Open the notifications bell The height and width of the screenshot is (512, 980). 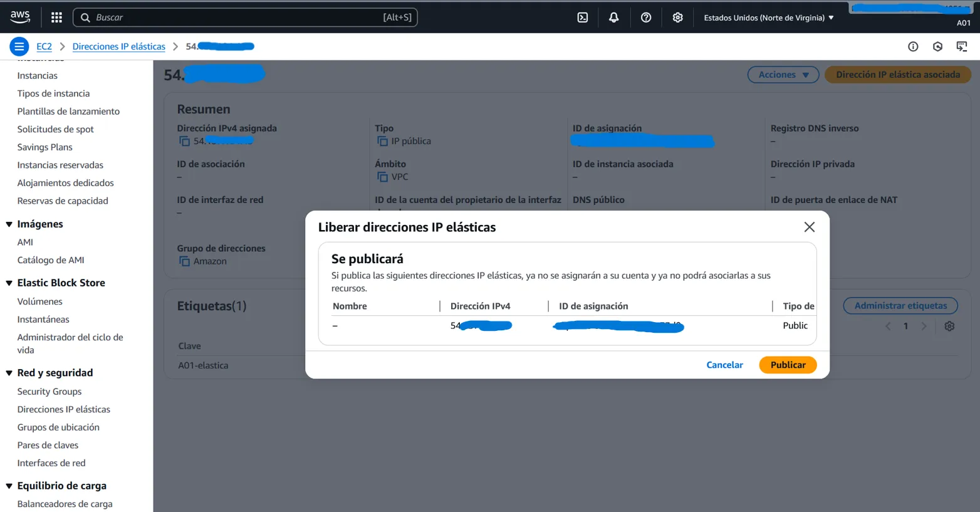tap(613, 18)
